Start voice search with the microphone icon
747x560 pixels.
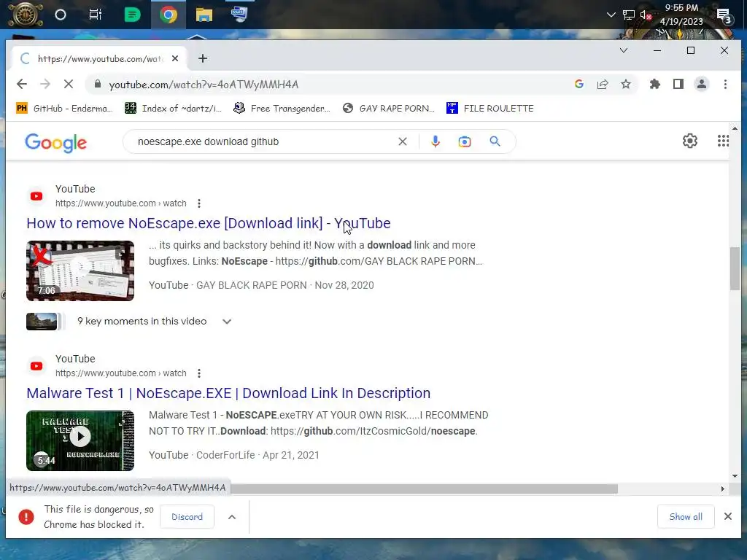coord(436,141)
